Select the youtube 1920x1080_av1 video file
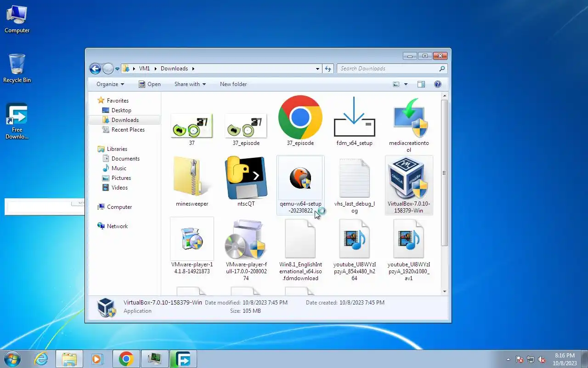 point(408,239)
